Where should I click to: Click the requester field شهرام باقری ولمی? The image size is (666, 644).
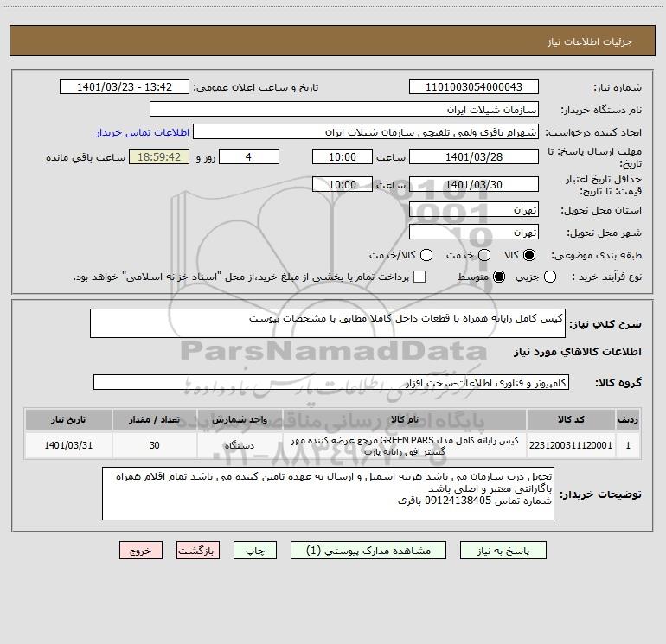[x=366, y=132]
